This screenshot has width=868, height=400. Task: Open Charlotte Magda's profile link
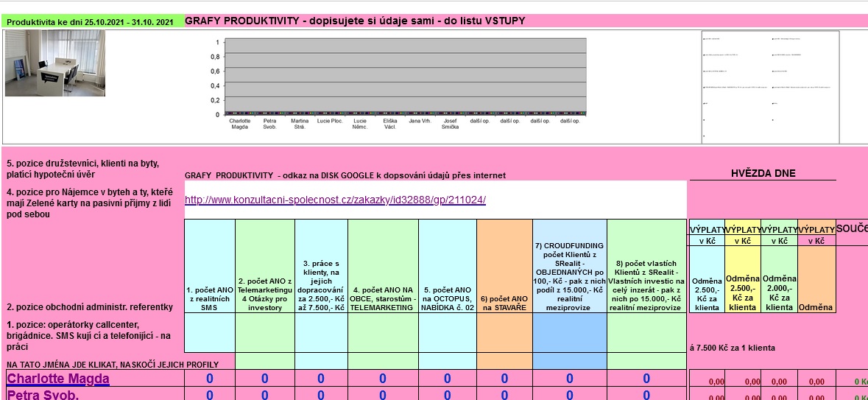[58, 379]
